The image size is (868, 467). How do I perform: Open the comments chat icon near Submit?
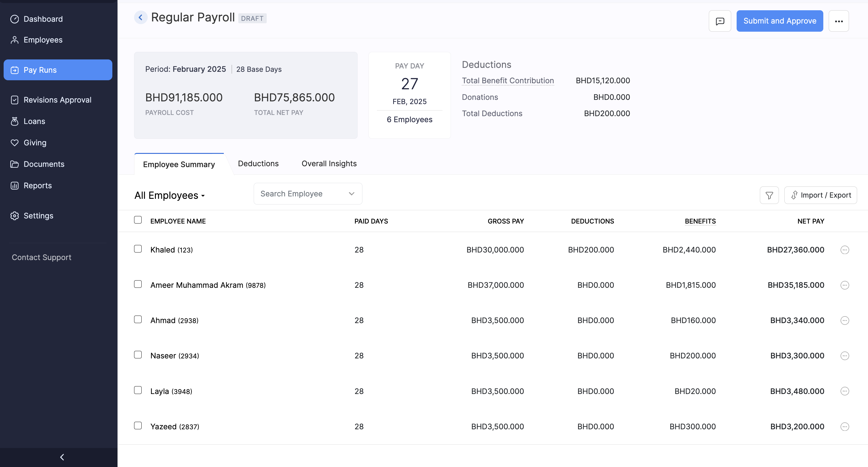[720, 21]
